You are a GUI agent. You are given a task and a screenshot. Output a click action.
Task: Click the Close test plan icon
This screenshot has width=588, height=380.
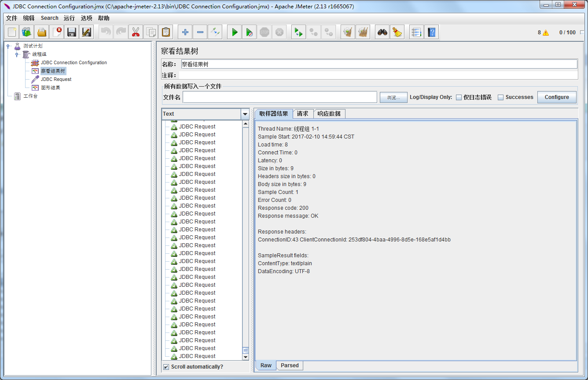point(57,32)
